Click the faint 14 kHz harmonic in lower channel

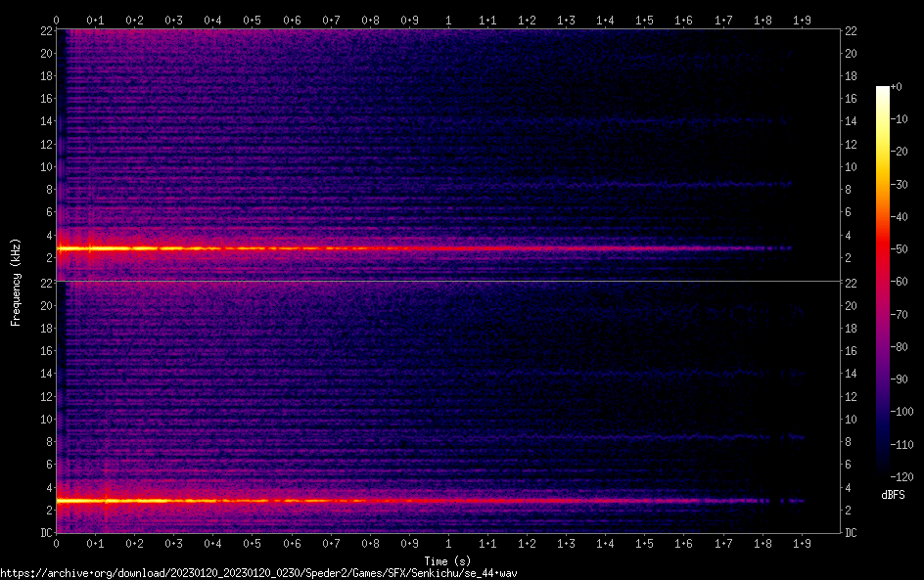point(685,374)
